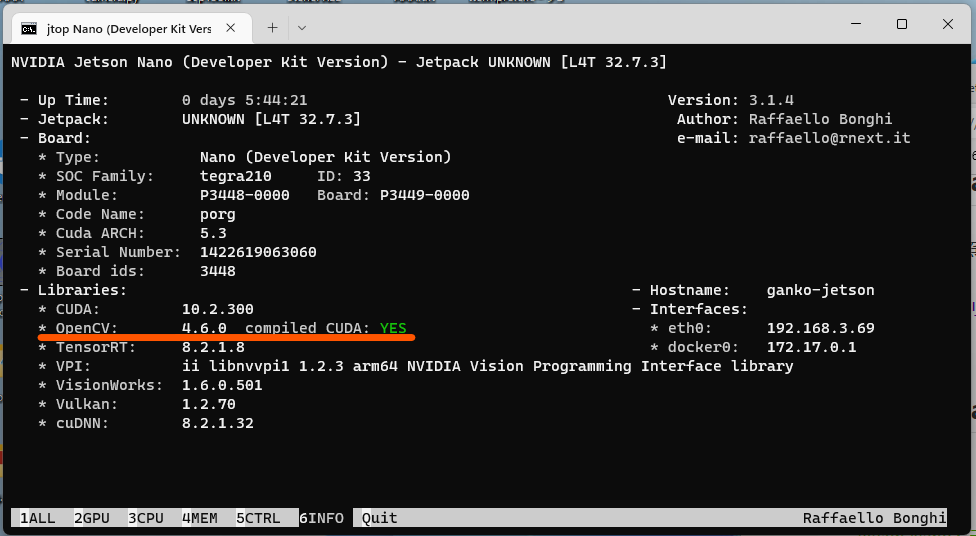
Task: Click the Version 3.1.4 text
Action: click(731, 100)
